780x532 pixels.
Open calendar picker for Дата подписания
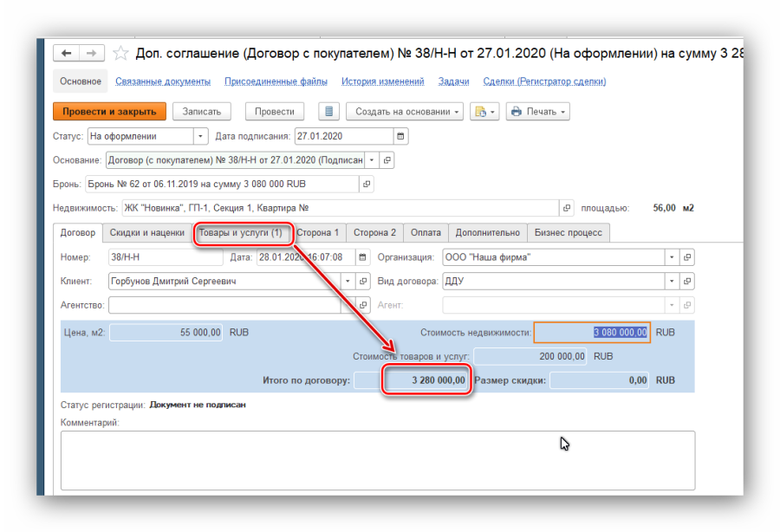[x=400, y=137]
